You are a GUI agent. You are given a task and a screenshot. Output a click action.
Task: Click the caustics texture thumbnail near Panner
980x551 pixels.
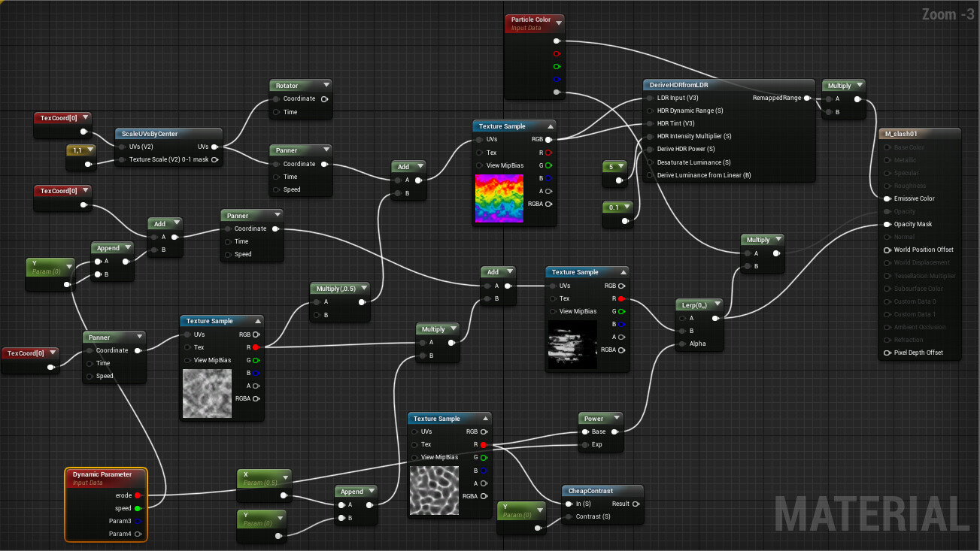click(207, 392)
